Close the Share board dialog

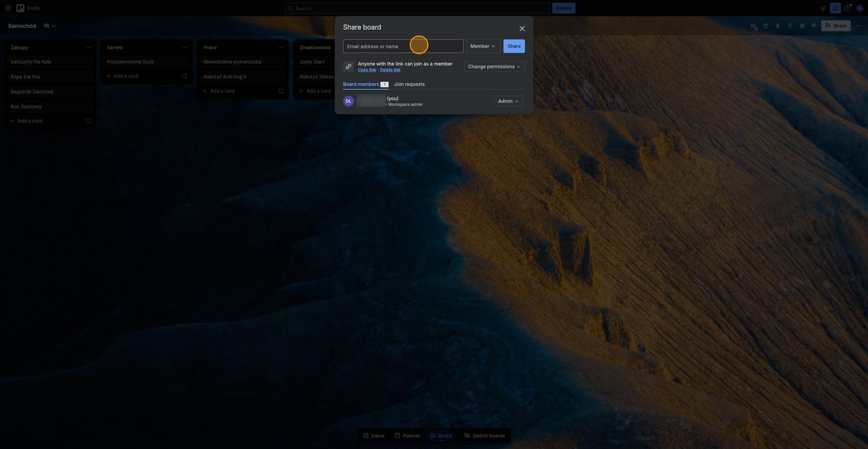[x=522, y=29]
